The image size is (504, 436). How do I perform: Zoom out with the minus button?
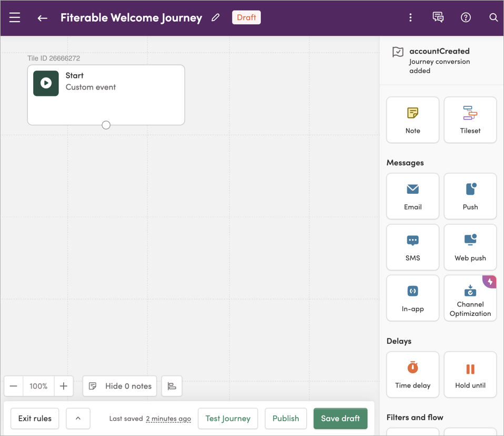click(x=14, y=386)
